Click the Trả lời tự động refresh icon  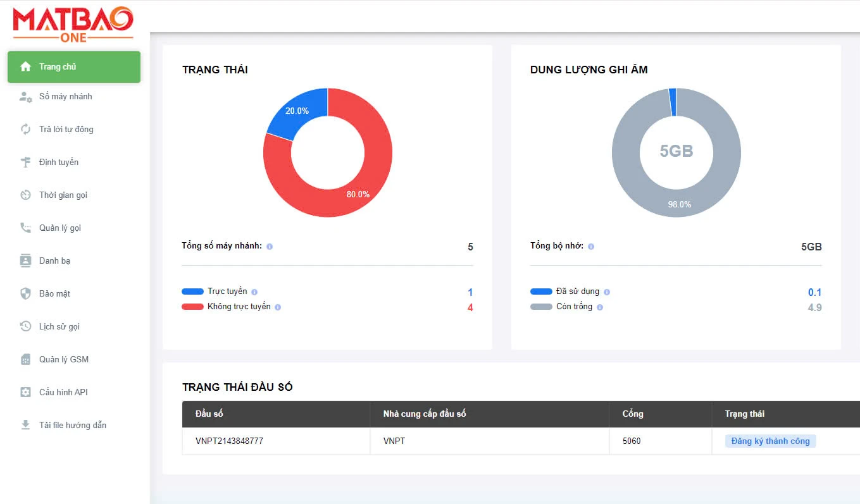tap(25, 130)
